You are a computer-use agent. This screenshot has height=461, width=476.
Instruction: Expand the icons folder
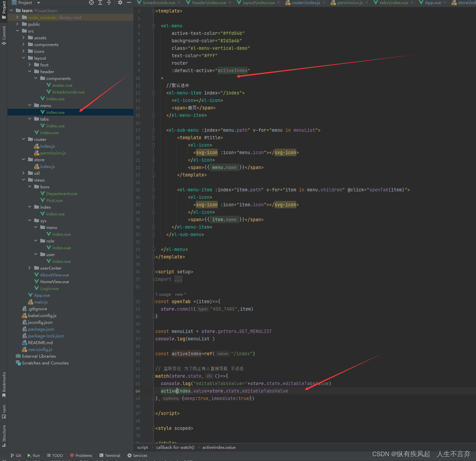click(23, 51)
